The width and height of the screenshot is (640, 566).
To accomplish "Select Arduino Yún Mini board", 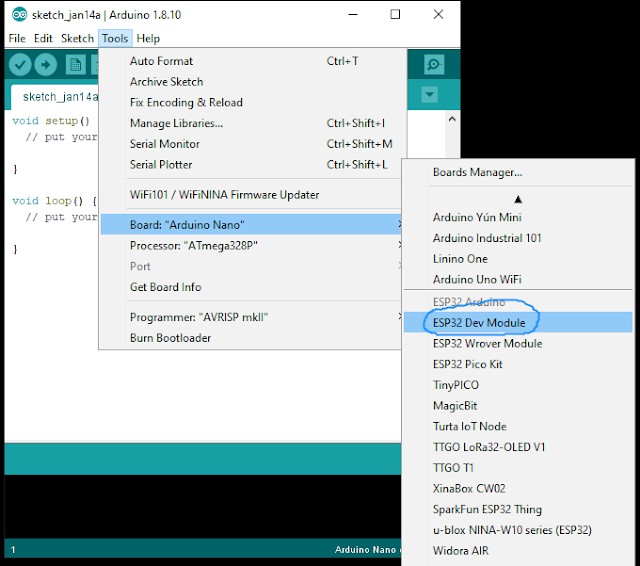I will tap(518, 217).
